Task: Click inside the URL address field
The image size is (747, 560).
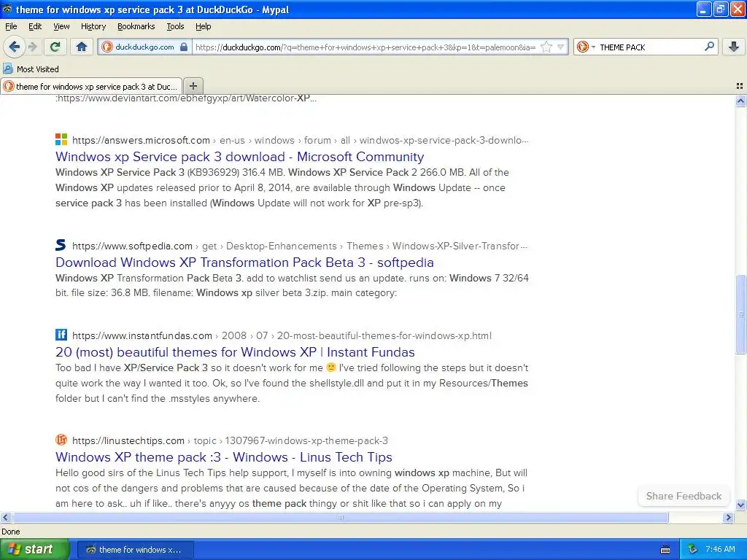Action: coord(365,47)
